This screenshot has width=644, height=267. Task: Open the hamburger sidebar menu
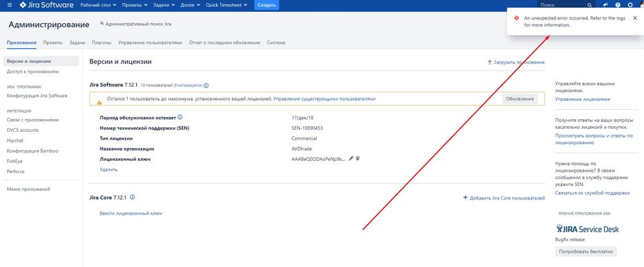click(10, 5)
